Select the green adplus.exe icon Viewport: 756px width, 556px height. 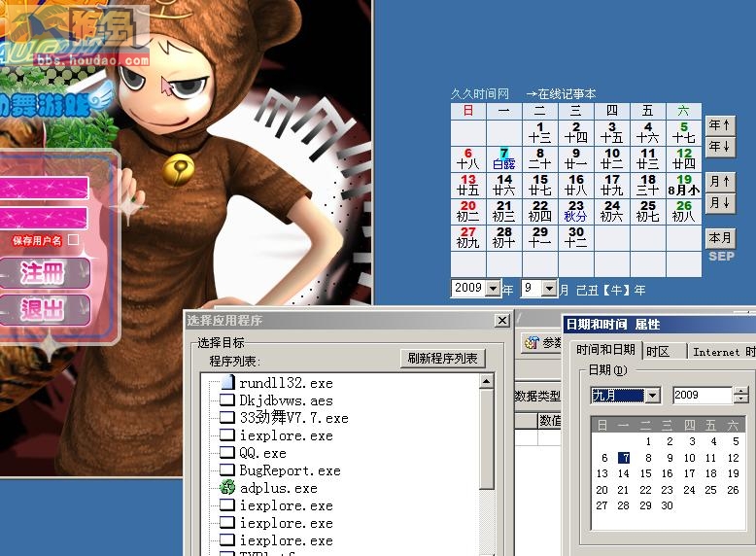(x=227, y=488)
